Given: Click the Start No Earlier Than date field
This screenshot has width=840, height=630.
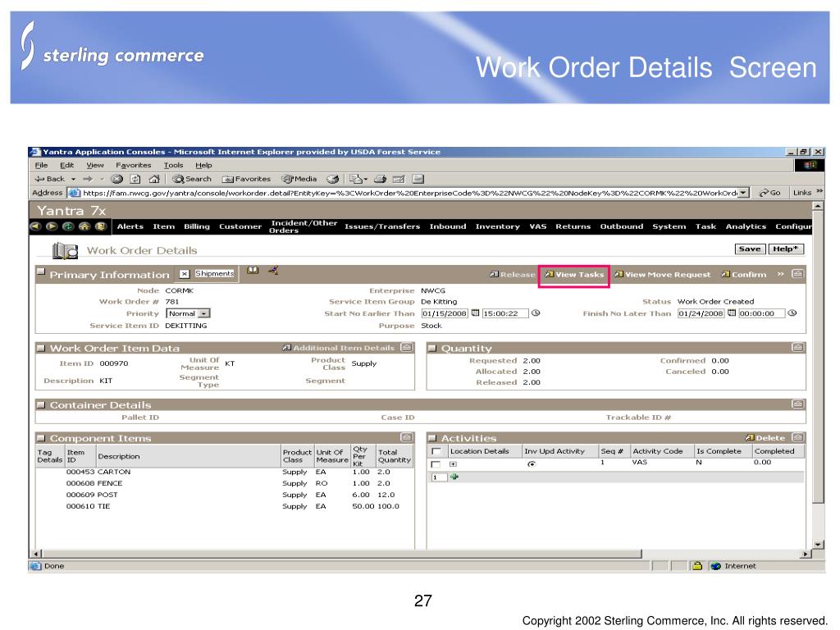Looking at the screenshot, I should (445, 313).
